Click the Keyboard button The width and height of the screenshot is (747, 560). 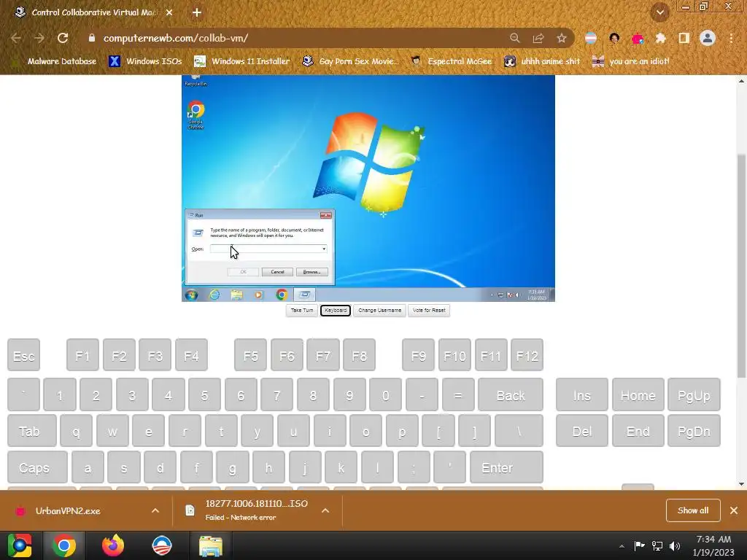click(336, 311)
